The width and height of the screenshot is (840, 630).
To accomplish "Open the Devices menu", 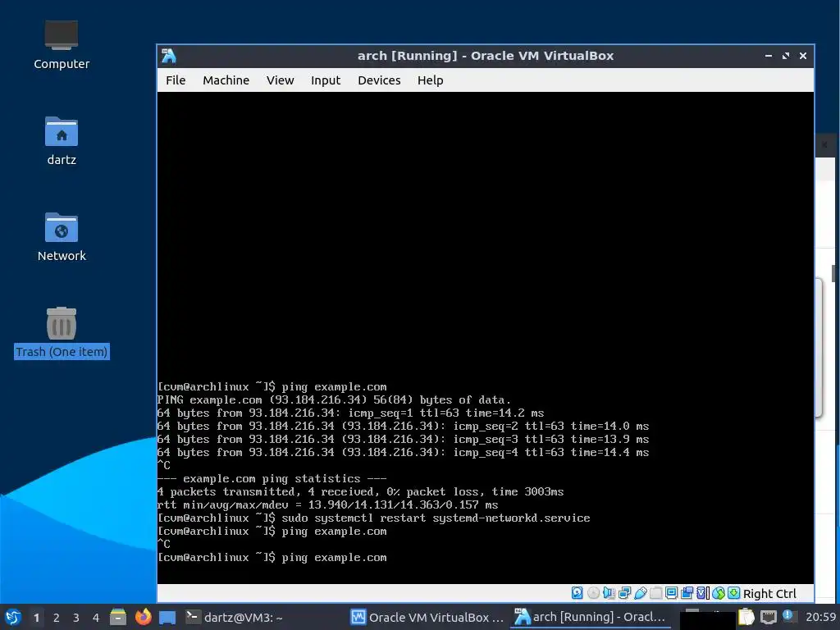I will [379, 80].
